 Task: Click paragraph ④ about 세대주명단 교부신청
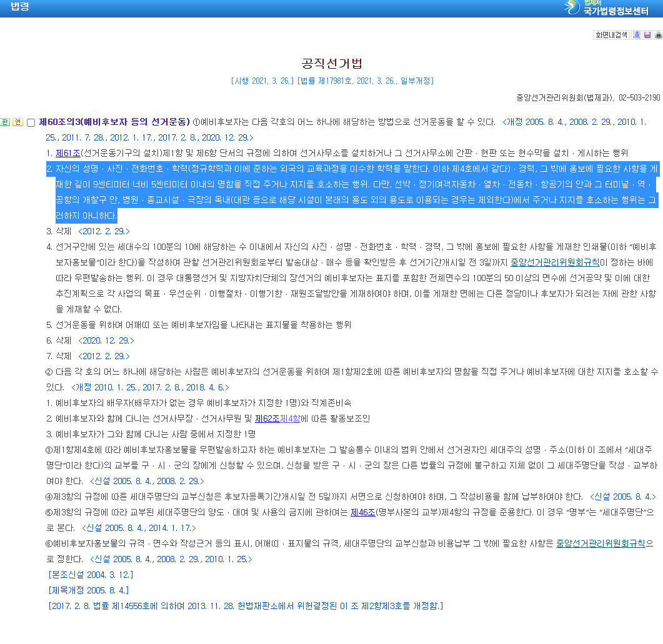tap(351, 497)
